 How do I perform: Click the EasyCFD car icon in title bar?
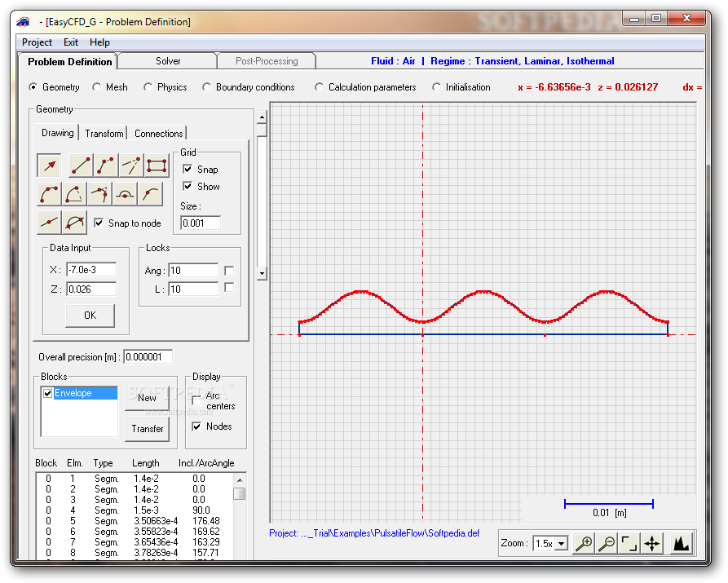pyautogui.click(x=24, y=22)
